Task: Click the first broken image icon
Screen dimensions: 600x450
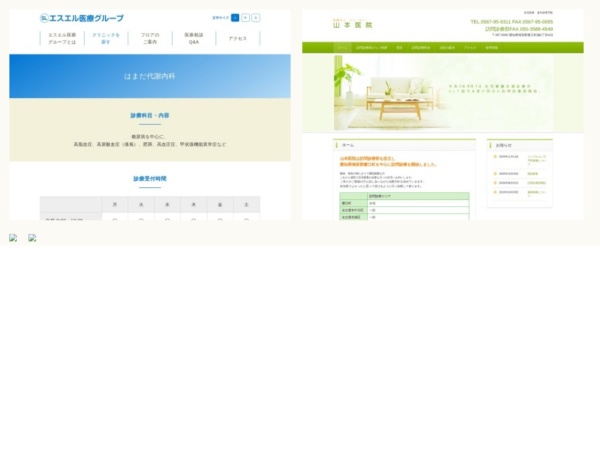Action: (x=13, y=238)
